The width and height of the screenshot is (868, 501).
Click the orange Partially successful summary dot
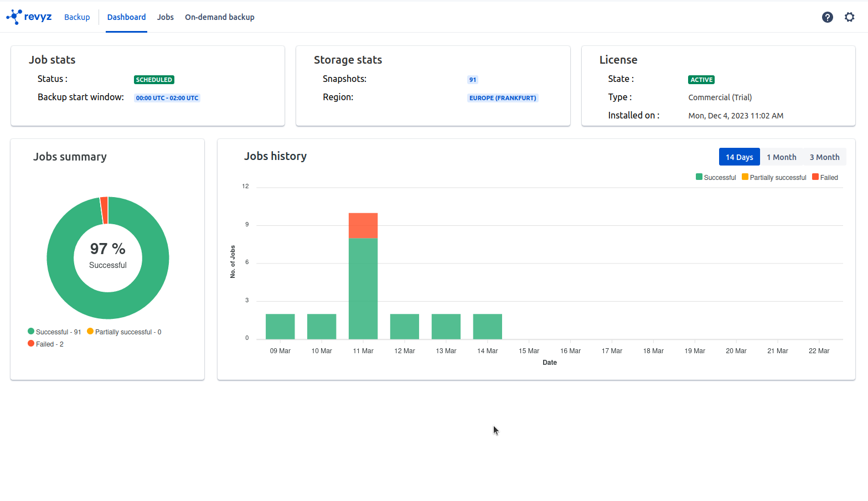point(90,332)
